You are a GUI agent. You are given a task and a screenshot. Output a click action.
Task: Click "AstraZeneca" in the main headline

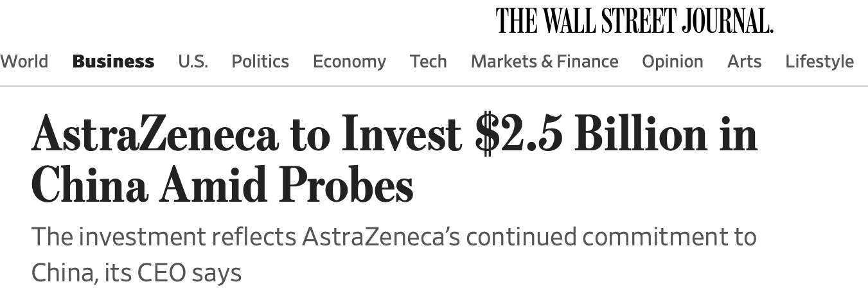point(155,135)
